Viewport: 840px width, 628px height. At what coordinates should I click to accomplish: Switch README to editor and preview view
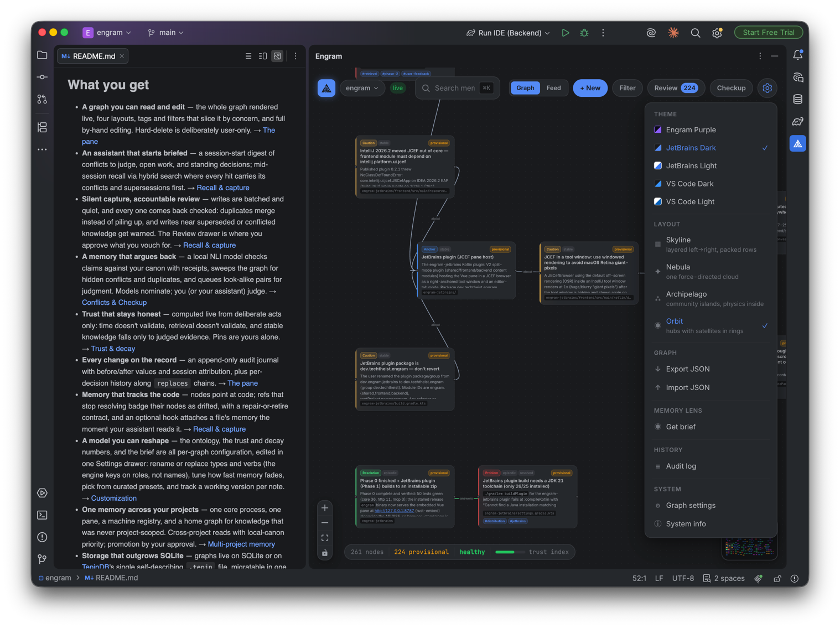pos(263,56)
